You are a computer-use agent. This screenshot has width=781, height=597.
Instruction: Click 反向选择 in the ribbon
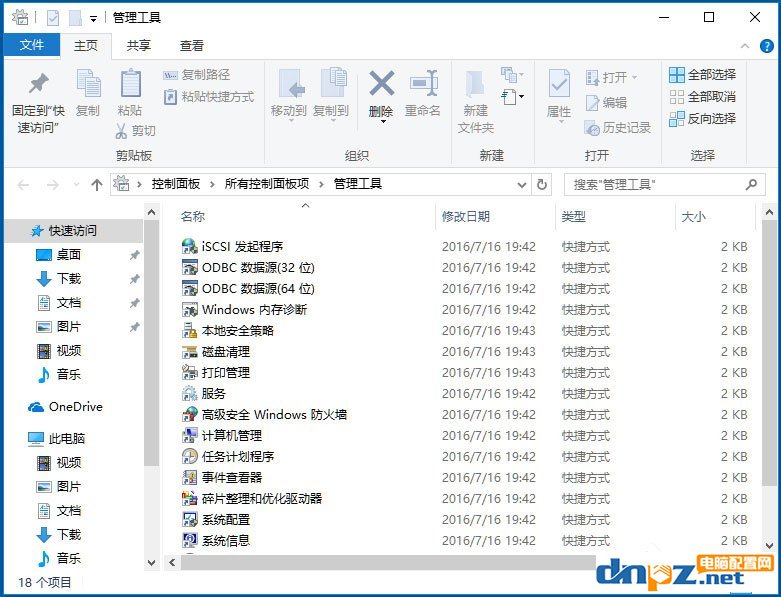point(702,119)
